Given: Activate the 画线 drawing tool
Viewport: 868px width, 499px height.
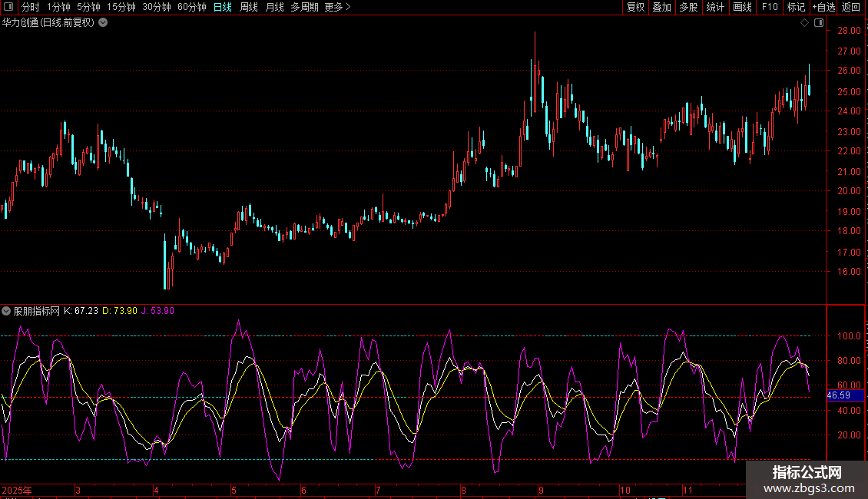Looking at the screenshot, I should [742, 8].
